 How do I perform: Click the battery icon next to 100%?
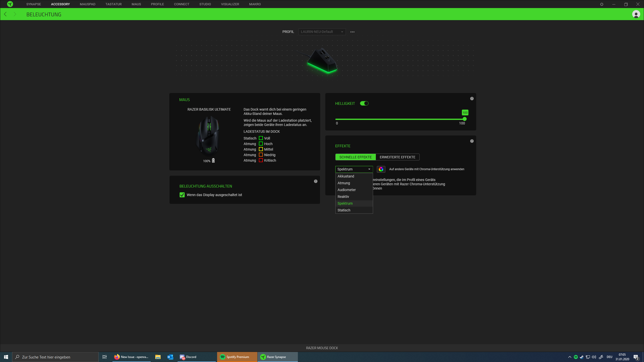pyautogui.click(x=213, y=160)
